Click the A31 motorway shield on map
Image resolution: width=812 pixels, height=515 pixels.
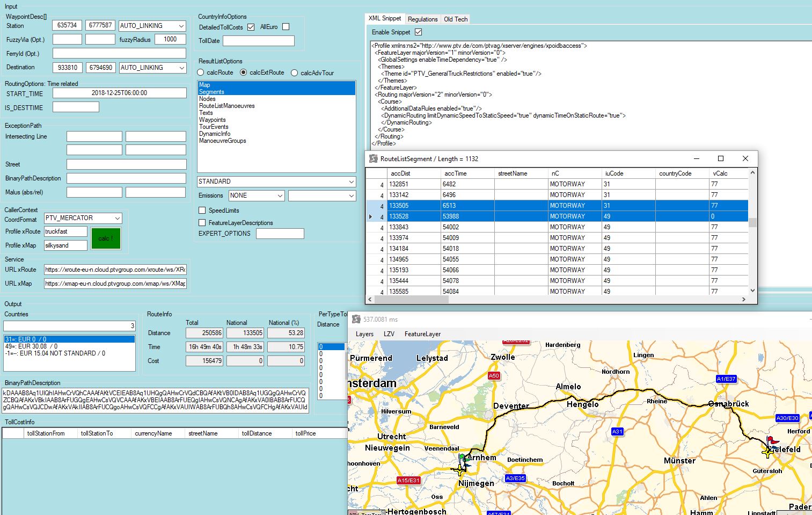click(x=617, y=431)
